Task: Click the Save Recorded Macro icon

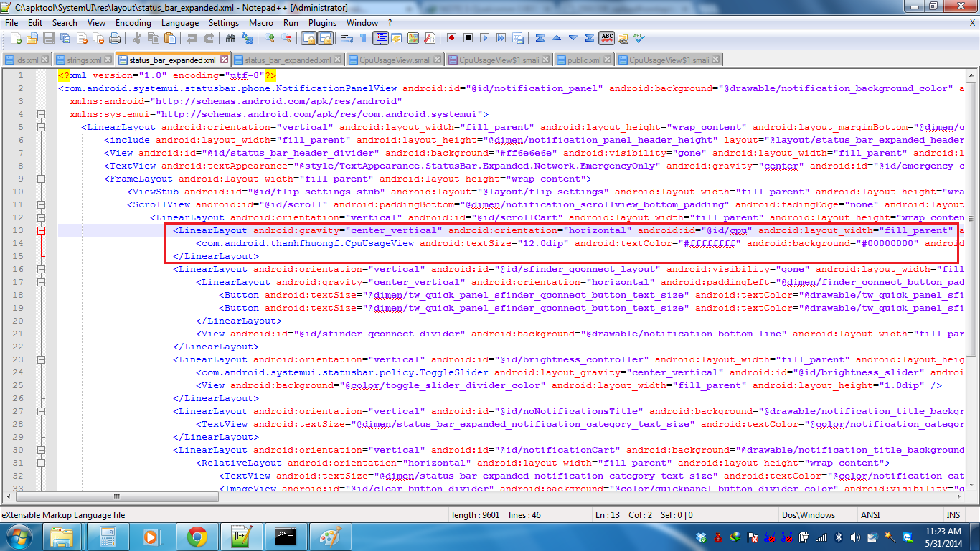Action: (x=517, y=38)
